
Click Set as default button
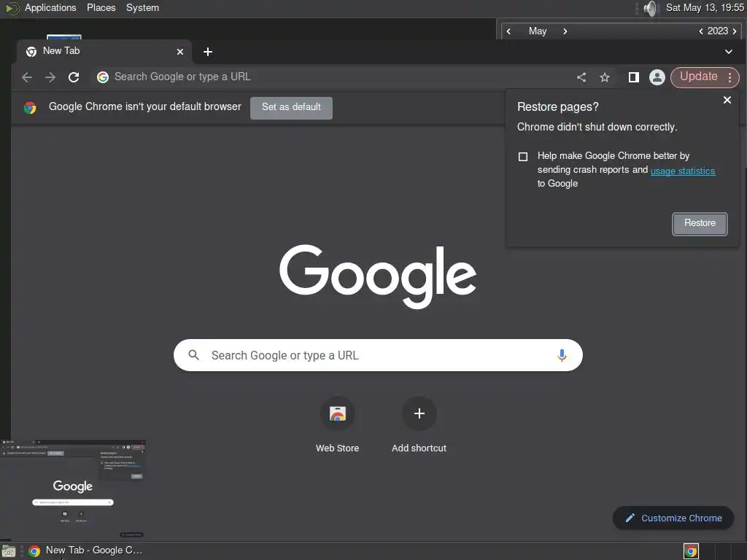pos(291,108)
